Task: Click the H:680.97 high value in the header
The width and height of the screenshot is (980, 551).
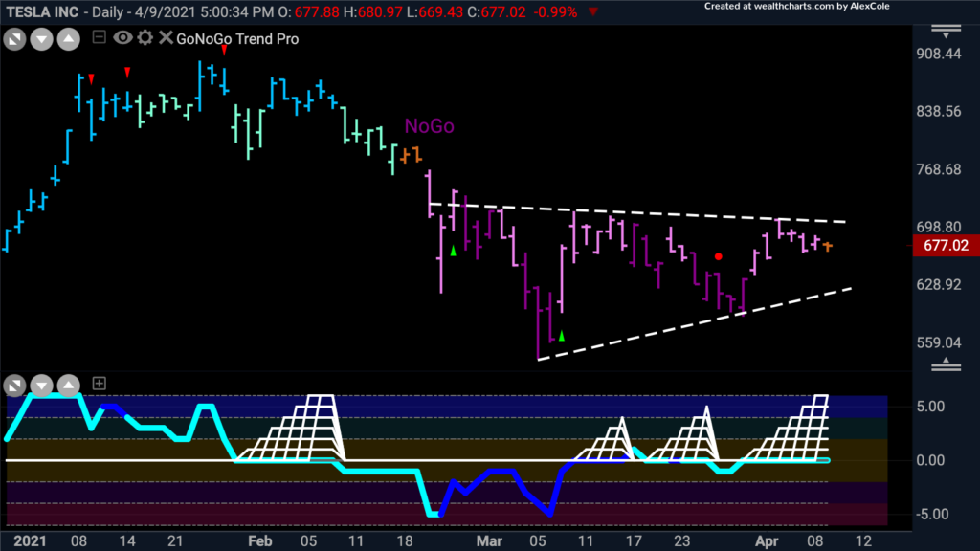Action: pos(372,11)
